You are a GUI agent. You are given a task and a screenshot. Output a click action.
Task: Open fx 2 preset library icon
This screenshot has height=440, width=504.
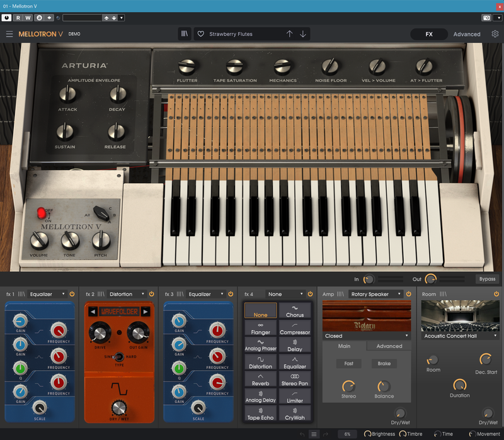pyautogui.click(x=101, y=294)
